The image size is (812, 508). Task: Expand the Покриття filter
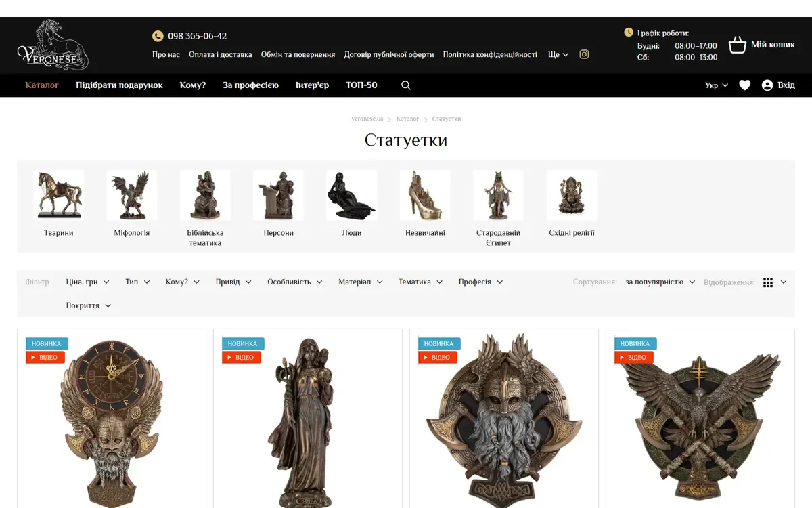pyautogui.click(x=89, y=305)
